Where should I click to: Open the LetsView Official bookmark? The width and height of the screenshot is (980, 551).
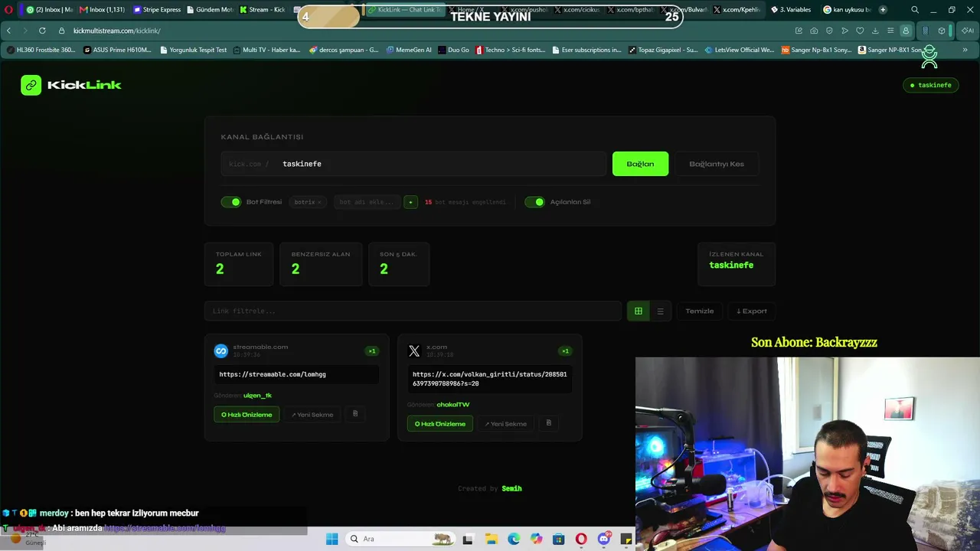point(740,50)
